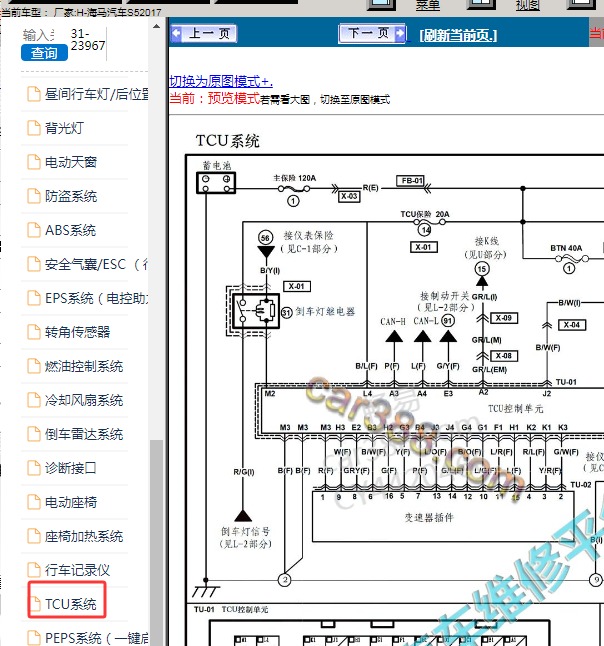Image resolution: width=604 pixels, height=646 pixels.
Task: Open the ABS系统 diagram
Action: click(x=70, y=230)
